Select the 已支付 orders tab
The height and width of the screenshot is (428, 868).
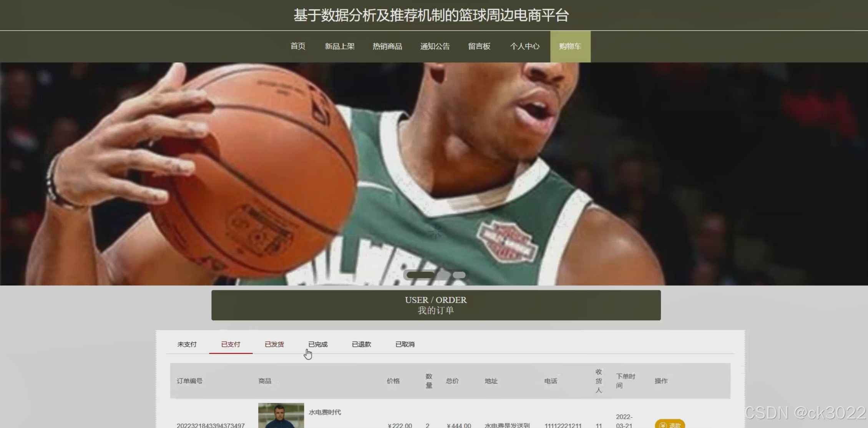coord(231,344)
